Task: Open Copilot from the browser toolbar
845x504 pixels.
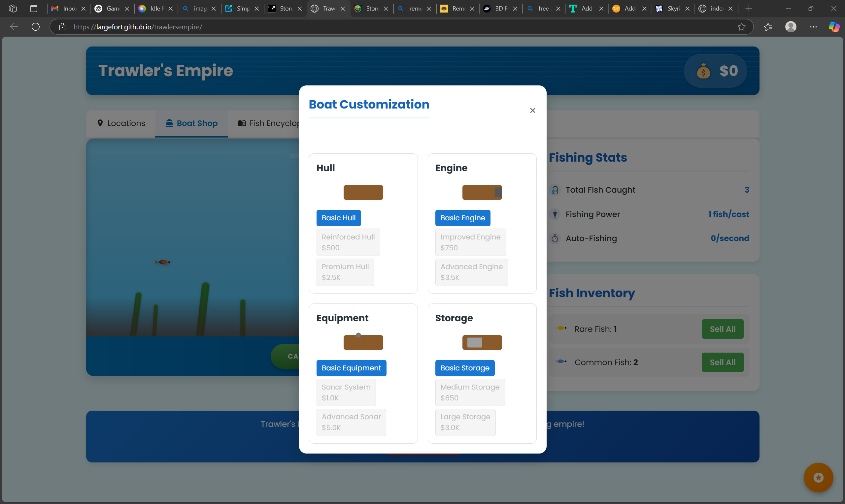Action: [x=834, y=27]
